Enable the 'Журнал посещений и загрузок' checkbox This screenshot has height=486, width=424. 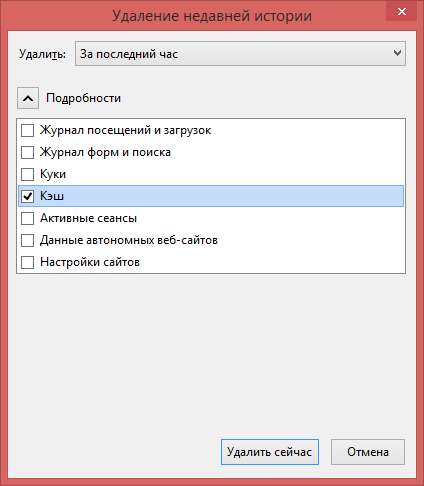point(27,130)
